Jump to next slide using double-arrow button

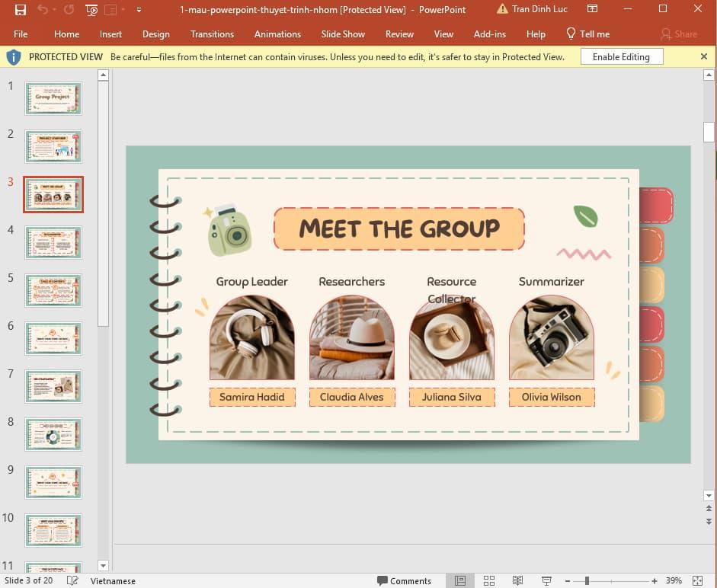click(x=709, y=522)
